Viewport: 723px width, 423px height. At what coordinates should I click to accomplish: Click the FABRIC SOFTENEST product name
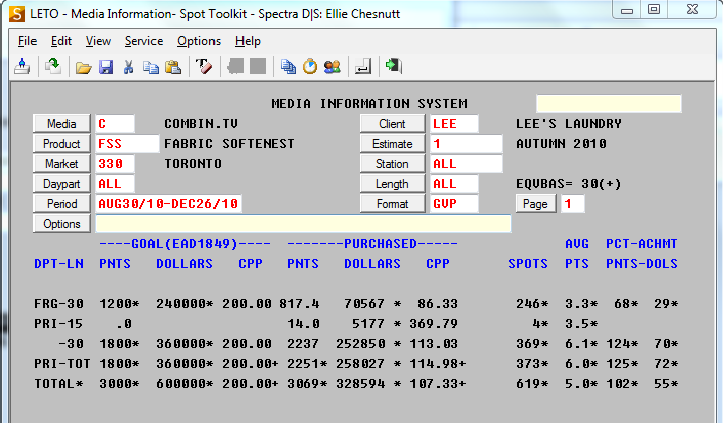(229, 143)
